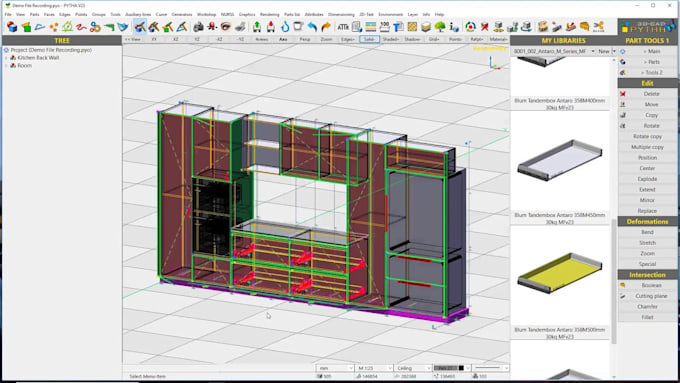Open the library series dropdown
The height and width of the screenshot is (383, 680).
click(592, 51)
